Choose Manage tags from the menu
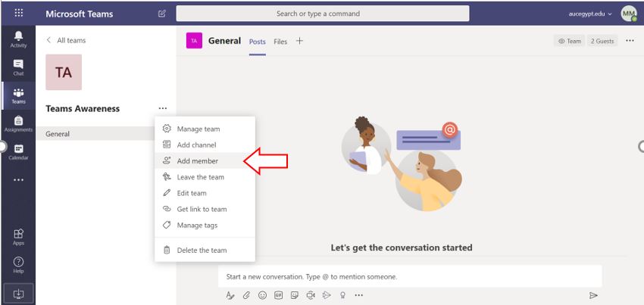Screen dimensions: 644x305 pos(205,225)
